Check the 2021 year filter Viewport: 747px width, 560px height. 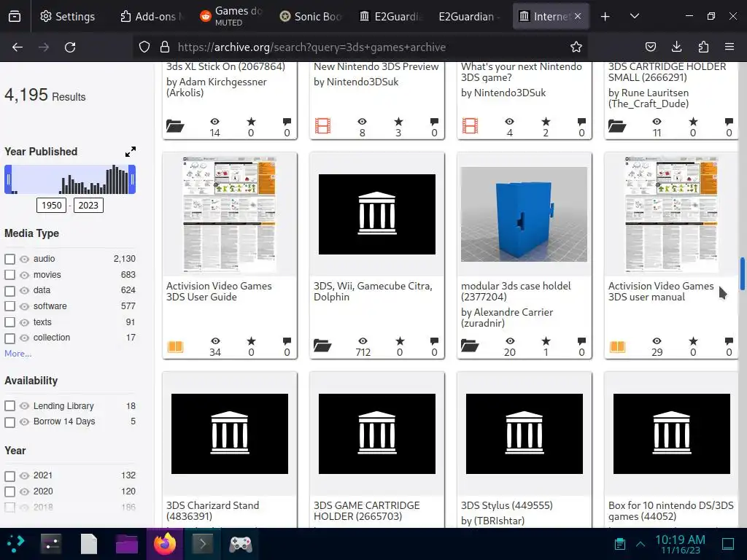click(x=9, y=475)
